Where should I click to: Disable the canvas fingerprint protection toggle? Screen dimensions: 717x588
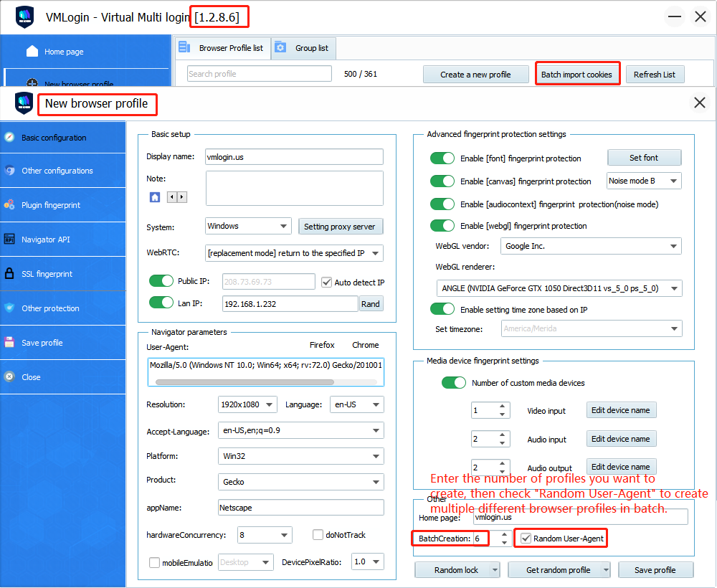(x=442, y=181)
